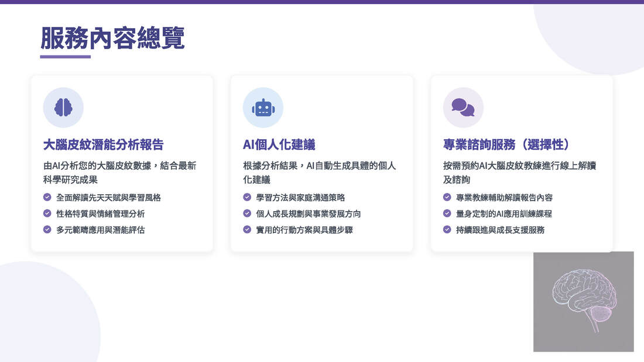Click the checkmark icon beside 專業教練輔助解讀報告內容
The height and width of the screenshot is (362, 644).
447,198
